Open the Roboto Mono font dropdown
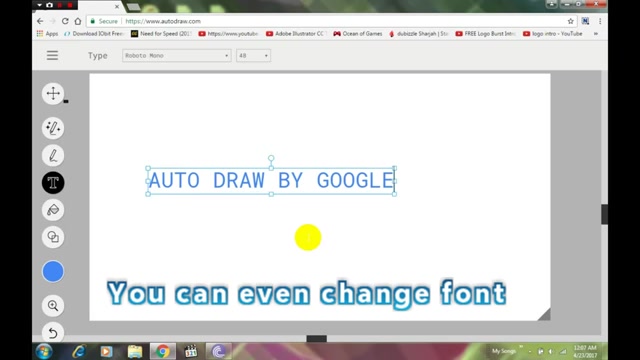The height and width of the screenshot is (360, 640). (176, 56)
